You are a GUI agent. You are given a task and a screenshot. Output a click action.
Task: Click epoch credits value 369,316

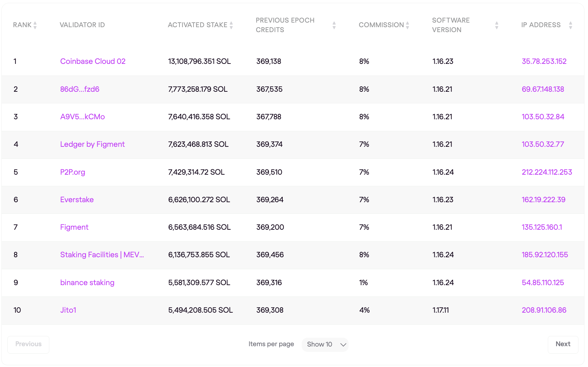click(x=269, y=283)
